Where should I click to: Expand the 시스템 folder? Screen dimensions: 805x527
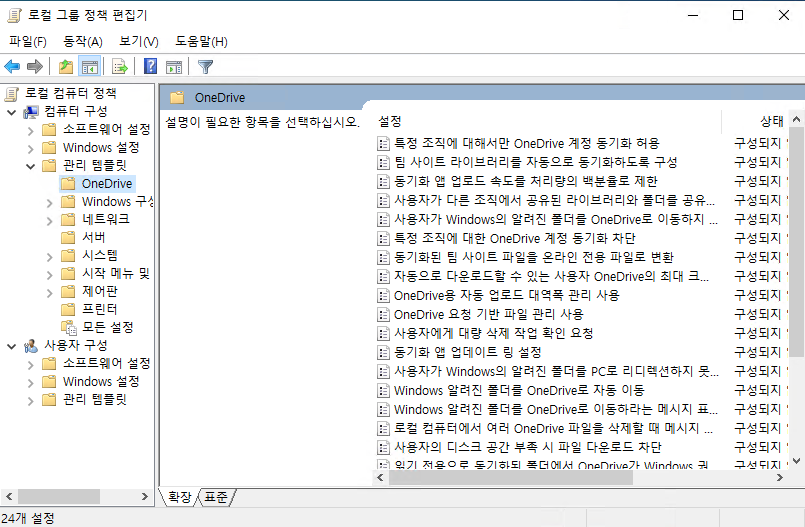coord(49,257)
